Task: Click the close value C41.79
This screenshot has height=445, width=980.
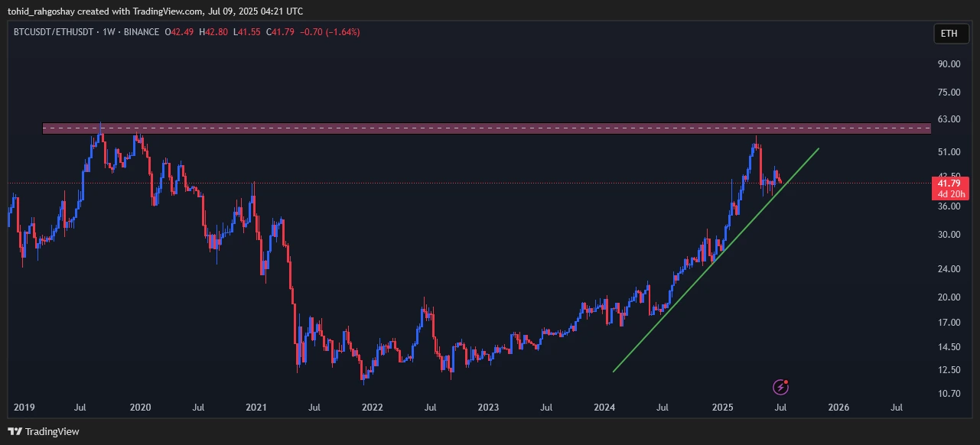Action: tap(279, 32)
